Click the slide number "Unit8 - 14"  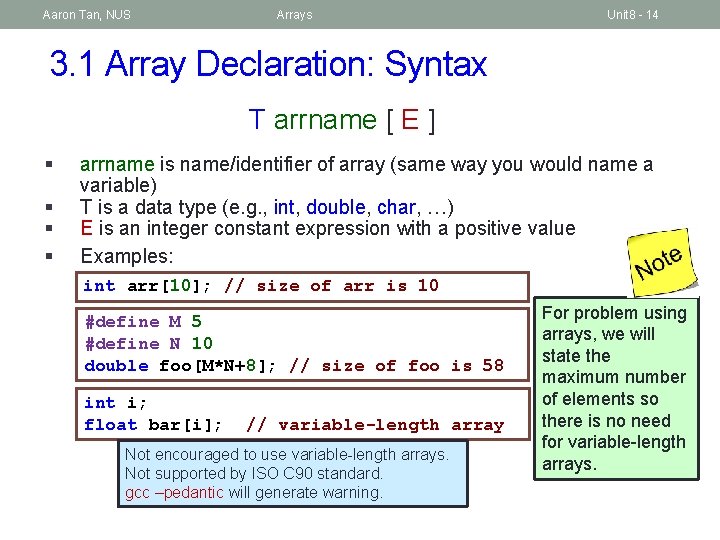point(632,15)
